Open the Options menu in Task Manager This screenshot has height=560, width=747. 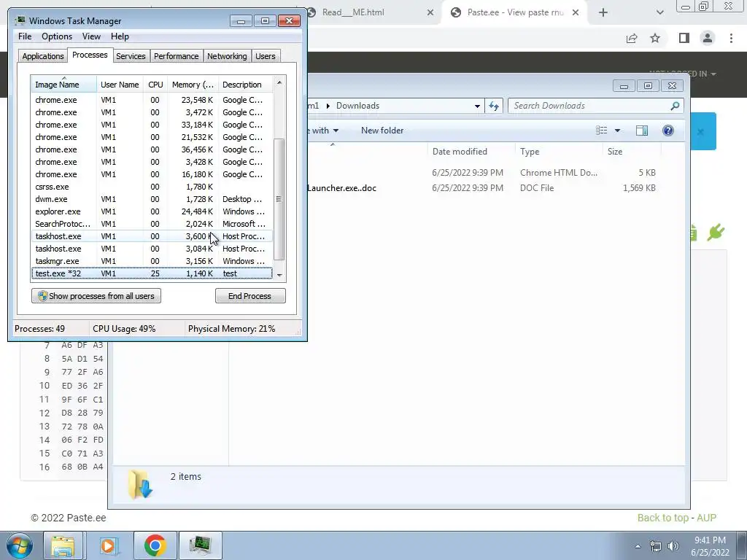pyautogui.click(x=57, y=36)
